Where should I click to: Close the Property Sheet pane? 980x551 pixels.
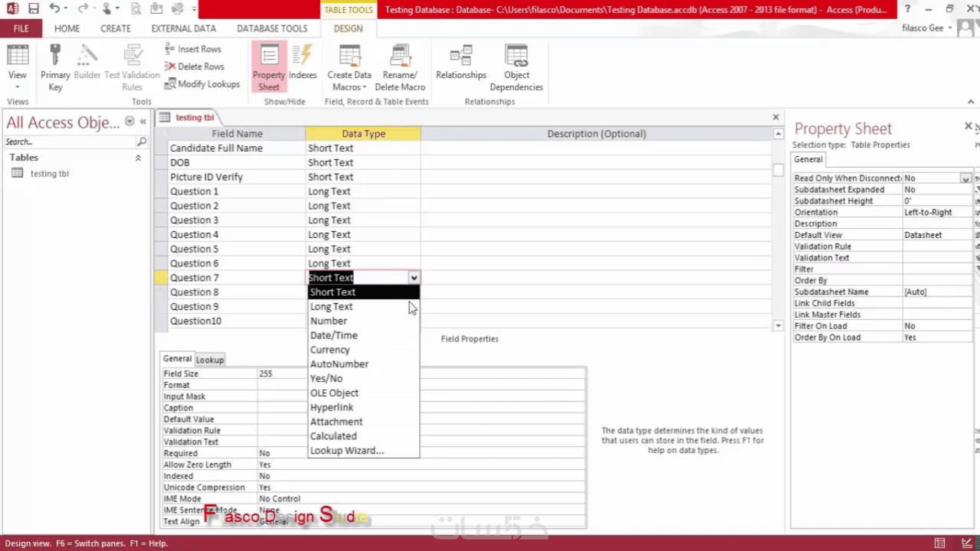(968, 126)
